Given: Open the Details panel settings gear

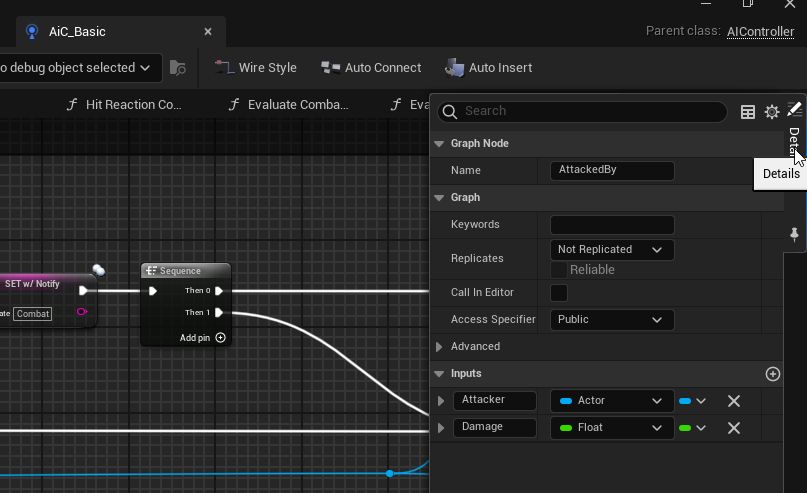Looking at the screenshot, I should (771, 112).
